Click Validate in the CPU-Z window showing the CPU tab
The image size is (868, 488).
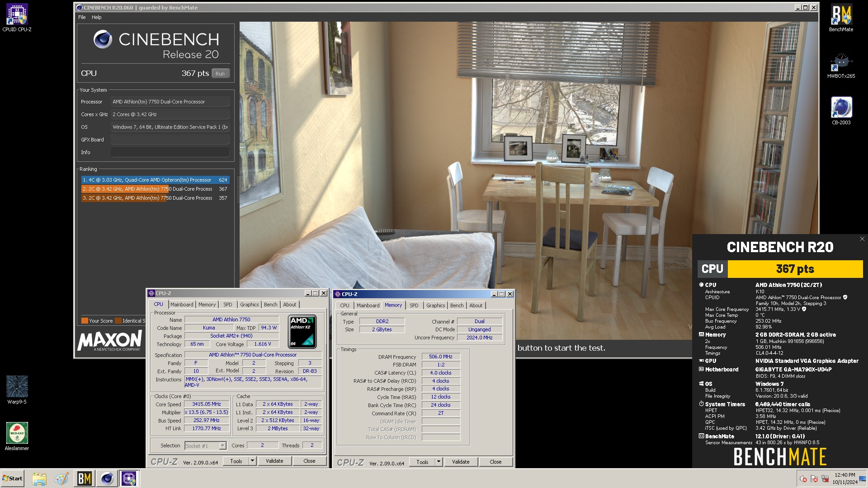pos(274,461)
